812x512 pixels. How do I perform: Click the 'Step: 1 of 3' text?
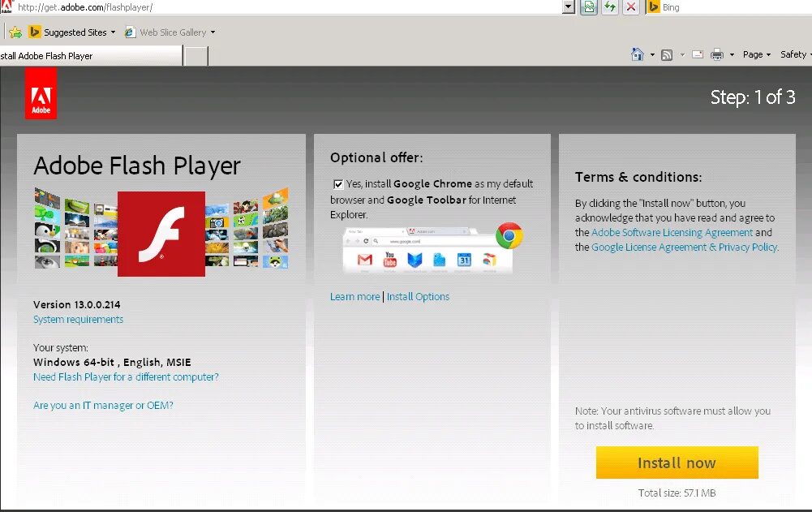(753, 97)
